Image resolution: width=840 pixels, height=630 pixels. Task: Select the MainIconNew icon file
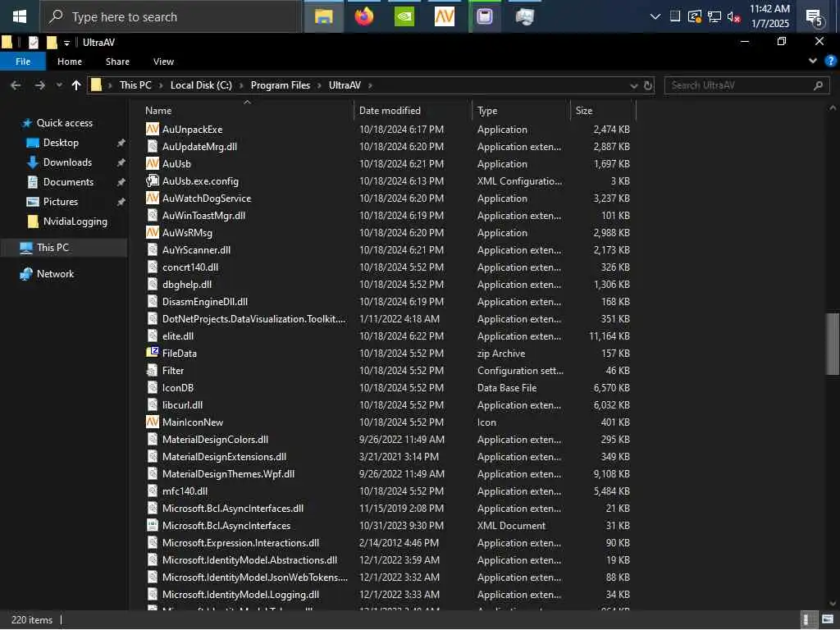153,422
